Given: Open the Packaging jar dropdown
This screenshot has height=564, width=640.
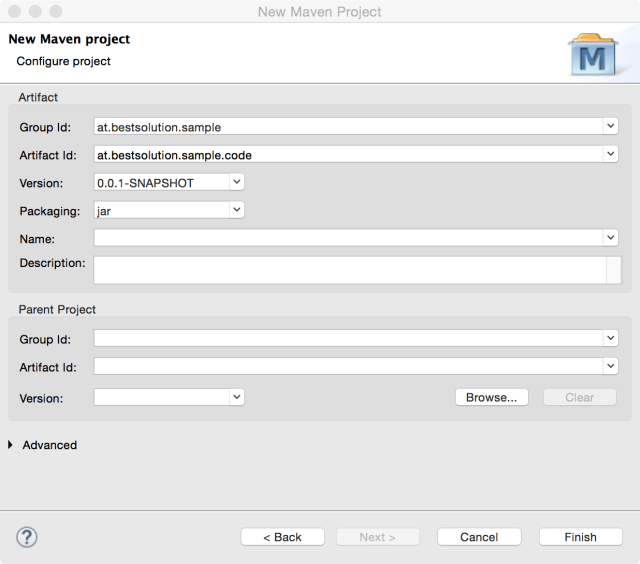Looking at the screenshot, I should (x=236, y=210).
